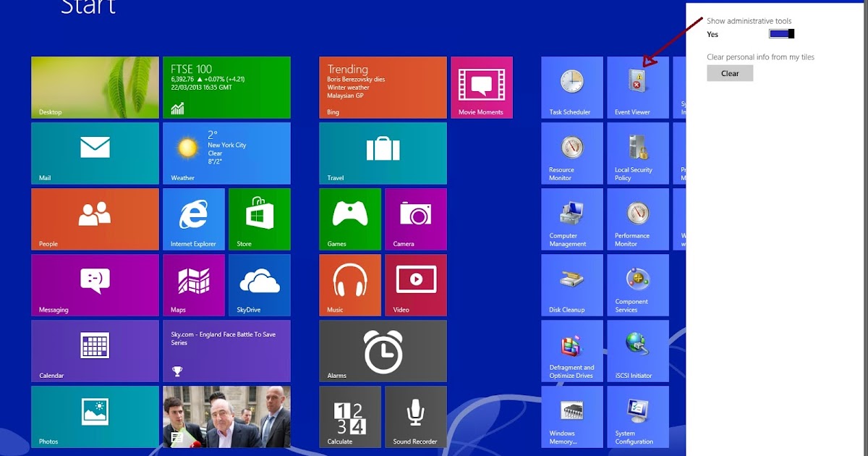
Task: Open the Sky.com sports headline tile
Action: tap(226, 351)
